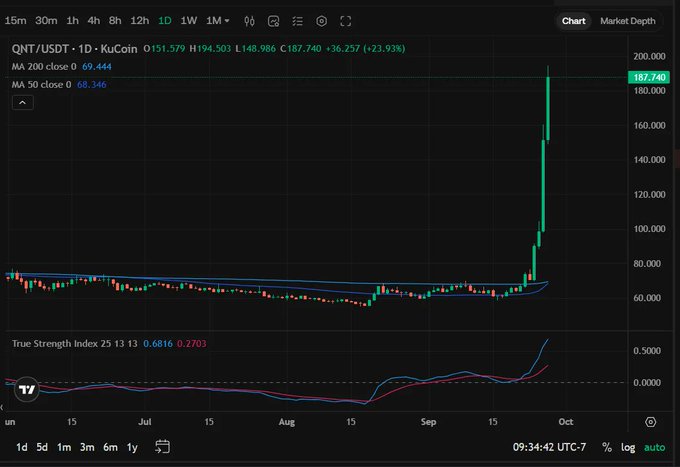
Task: Open the indicators icon in toolbar
Action: pyautogui.click(x=274, y=21)
